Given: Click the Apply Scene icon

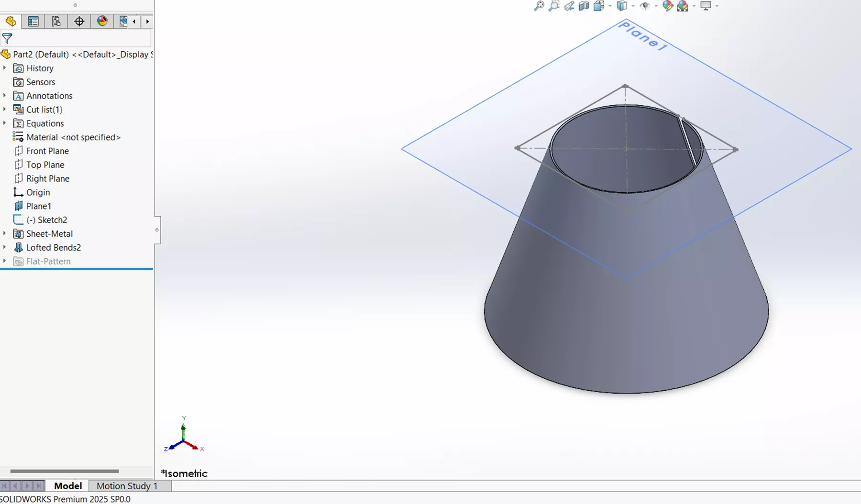Looking at the screenshot, I should [x=683, y=6].
